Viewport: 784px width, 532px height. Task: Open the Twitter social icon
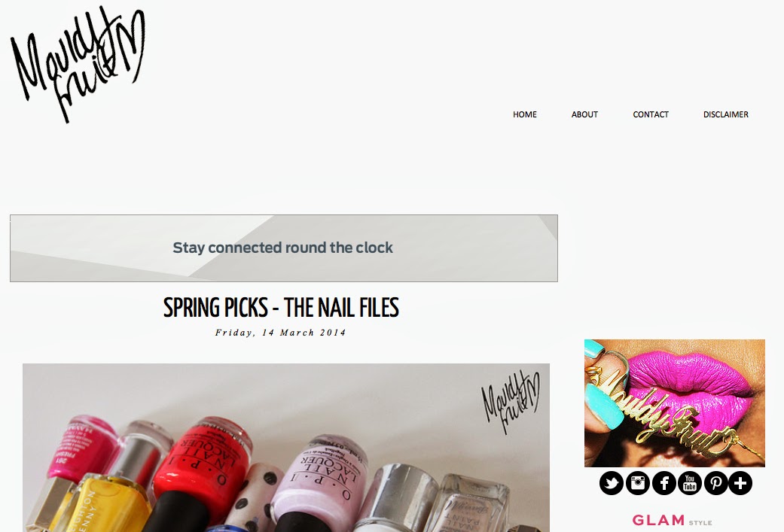[x=612, y=483]
